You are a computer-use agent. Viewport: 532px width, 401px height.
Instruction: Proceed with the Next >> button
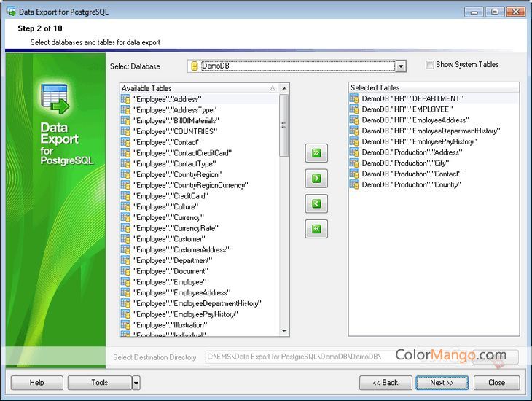(442, 383)
